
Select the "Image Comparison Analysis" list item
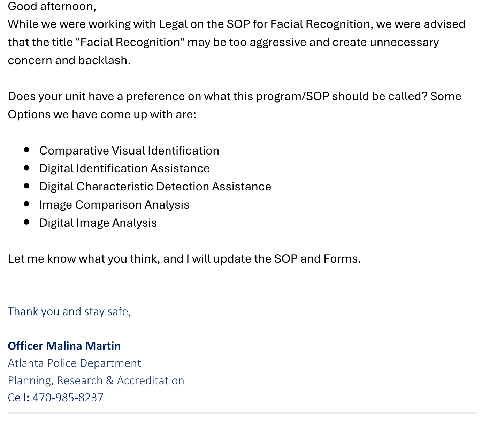coord(114,205)
